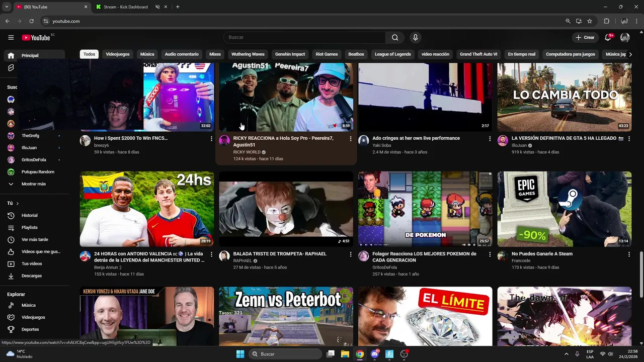The height and width of the screenshot is (362, 644).
Task: Show hidden system tray icons chevron
Action: (566, 354)
